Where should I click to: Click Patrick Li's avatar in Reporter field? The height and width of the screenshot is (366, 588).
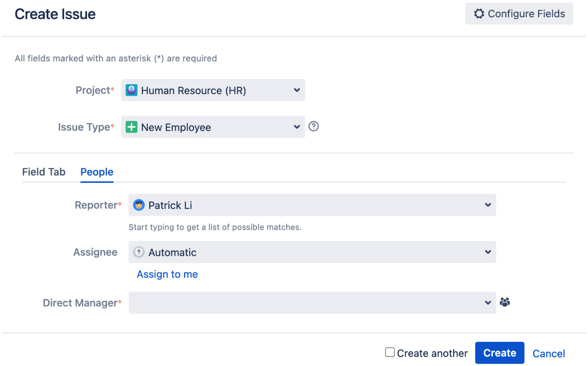138,205
